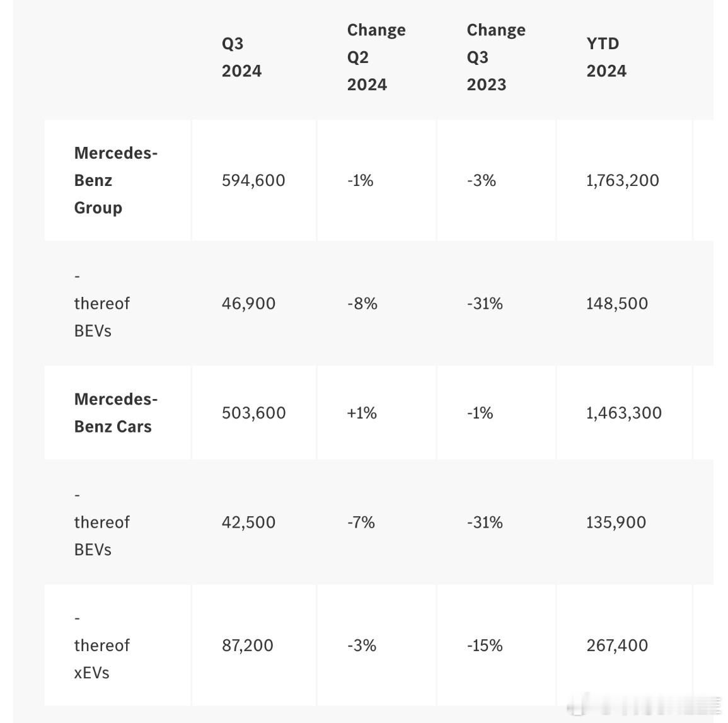This screenshot has width=728, height=723.
Task: Click the 46,900 BEVs value
Action: point(248,303)
